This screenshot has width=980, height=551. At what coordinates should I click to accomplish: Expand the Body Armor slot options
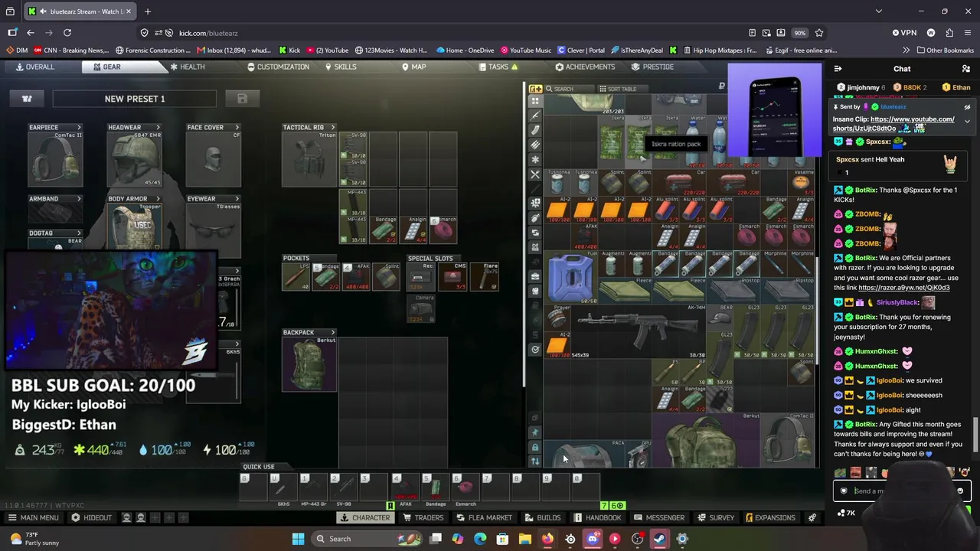coord(158,199)
